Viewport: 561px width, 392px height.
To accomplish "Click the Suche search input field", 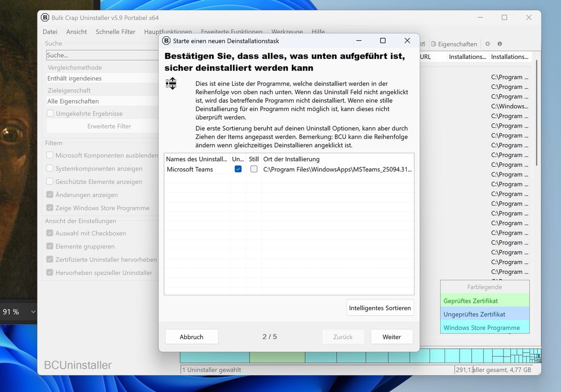I will (103, 55).
